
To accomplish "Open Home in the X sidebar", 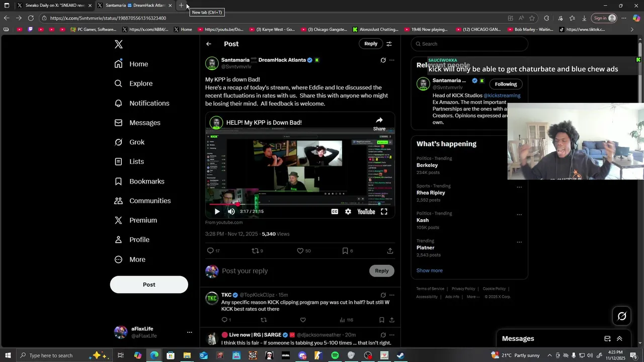I will (131, 64).
